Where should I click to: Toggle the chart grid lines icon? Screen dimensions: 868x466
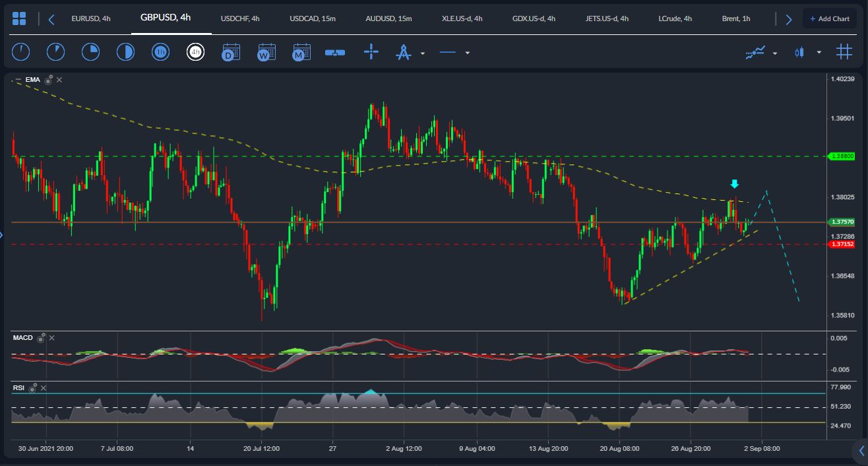point(844,51)
